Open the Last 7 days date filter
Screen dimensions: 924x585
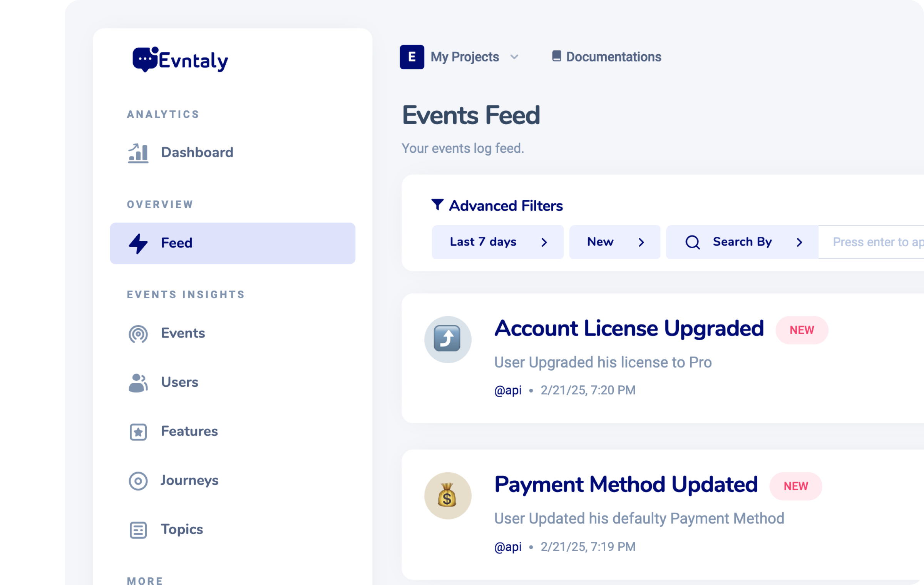497,242
